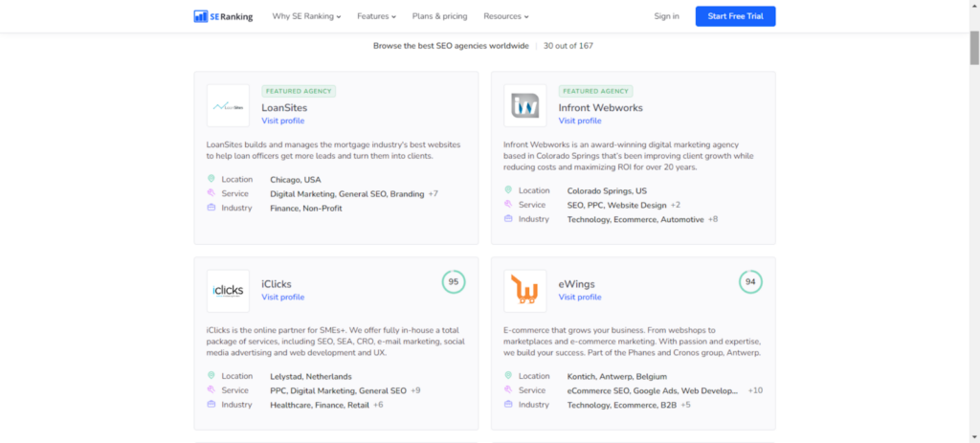
Task: Click the Featured Agency badge on Infront Webworks
Action: pyautogui.click(x=595, y=91)
